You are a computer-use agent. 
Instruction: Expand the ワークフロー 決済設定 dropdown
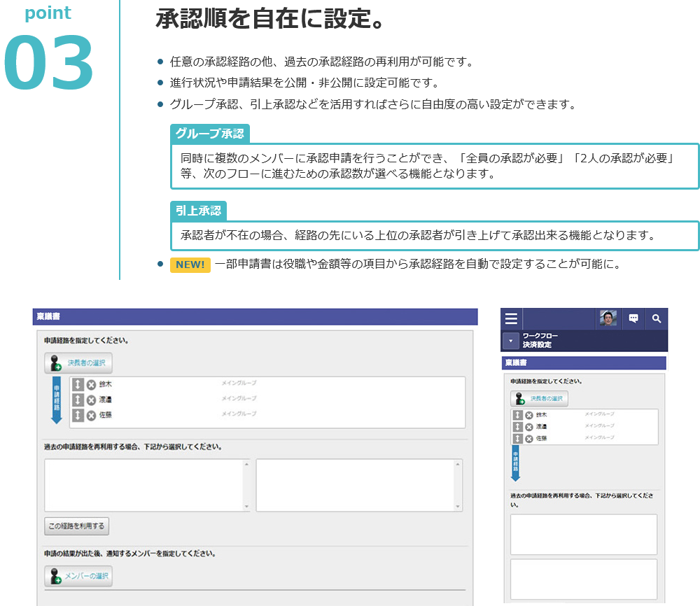[510, 340]
